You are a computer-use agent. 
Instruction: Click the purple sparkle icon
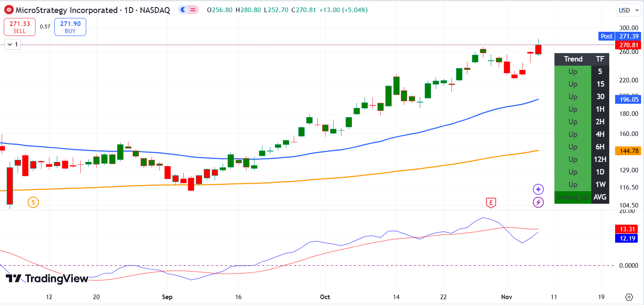(538, 189)
